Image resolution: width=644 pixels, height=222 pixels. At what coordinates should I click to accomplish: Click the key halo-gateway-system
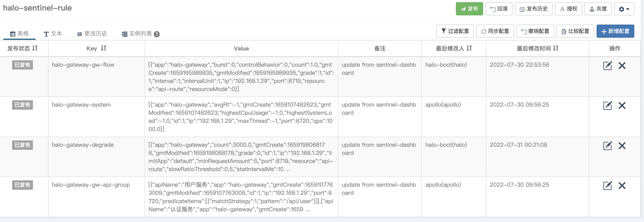pyautogui.click(x=81, y=105)
